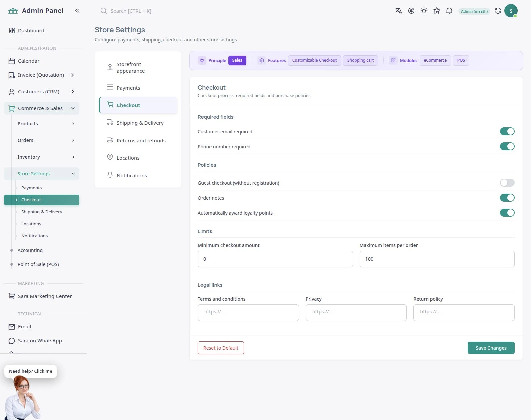The height and width of the screenshot is (420, 531).
Task: Open Locations tab in settings list
Action: tap(138, 158)
